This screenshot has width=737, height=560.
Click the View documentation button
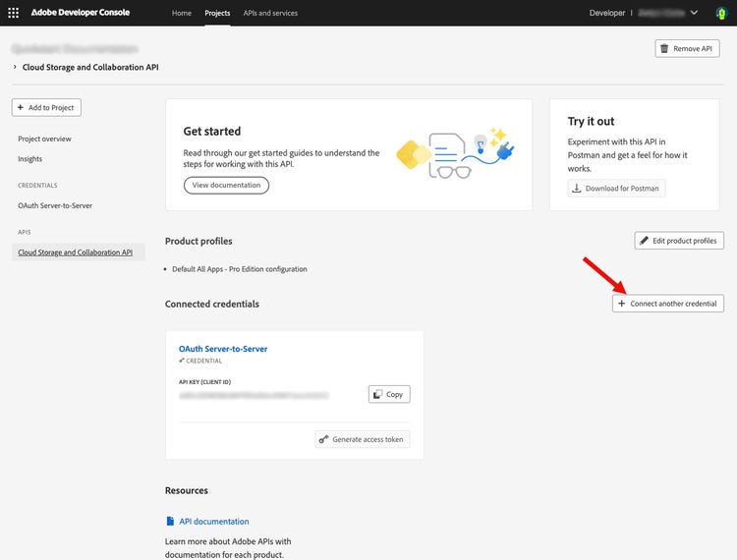tap(226, 185)
